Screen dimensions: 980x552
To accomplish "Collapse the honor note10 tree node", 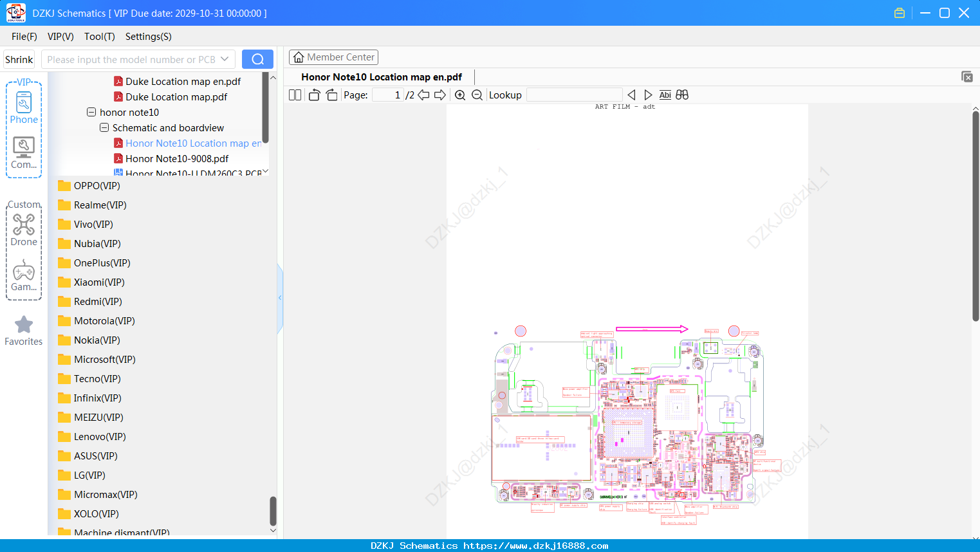I will (91, 112).
